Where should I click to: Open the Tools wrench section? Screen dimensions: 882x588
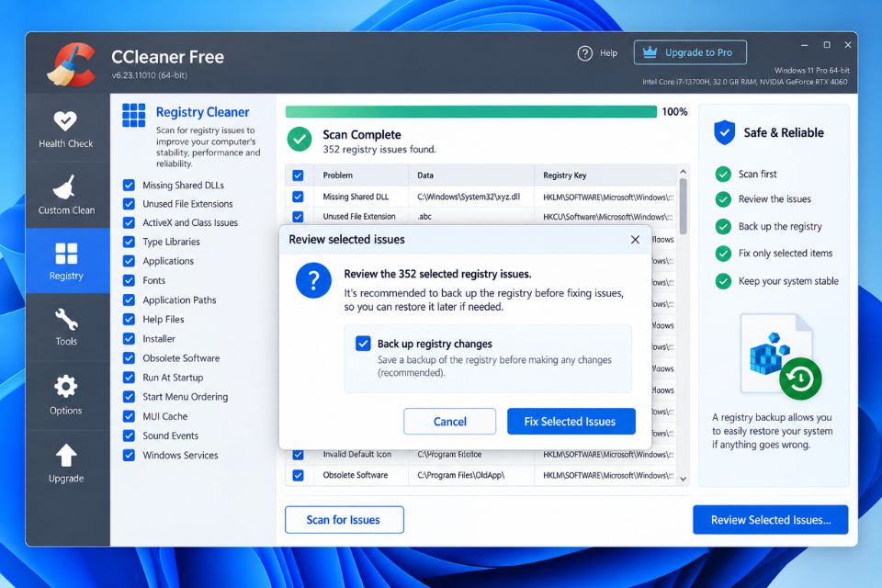tap(66, 326)
